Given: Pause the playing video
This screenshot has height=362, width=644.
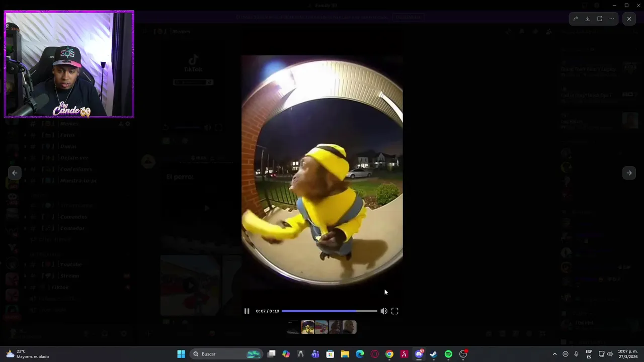Looking at the screenshot, I should tap(247, 311).
